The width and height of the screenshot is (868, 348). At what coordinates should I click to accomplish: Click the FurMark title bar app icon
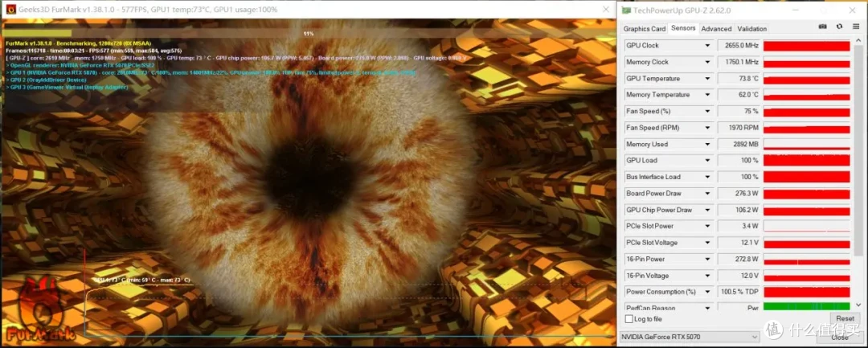point(10,10)
